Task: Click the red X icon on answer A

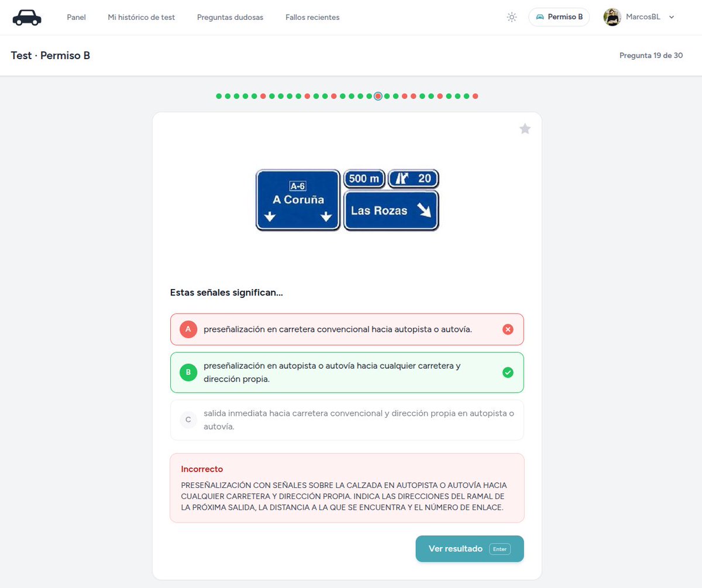Action: click(x=508, y=329)
